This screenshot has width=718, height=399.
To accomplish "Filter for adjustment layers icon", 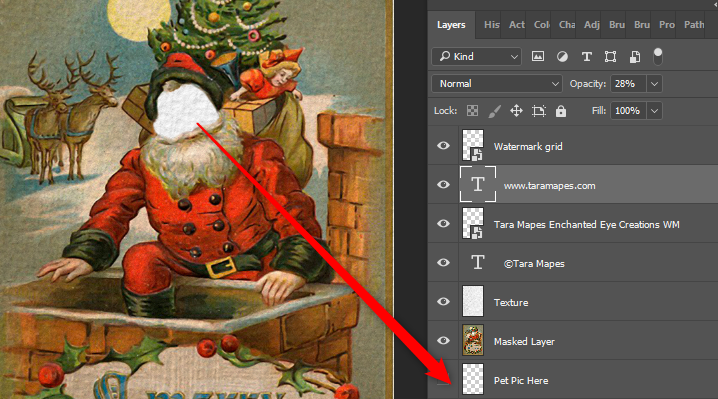I will tap(562, 56).
